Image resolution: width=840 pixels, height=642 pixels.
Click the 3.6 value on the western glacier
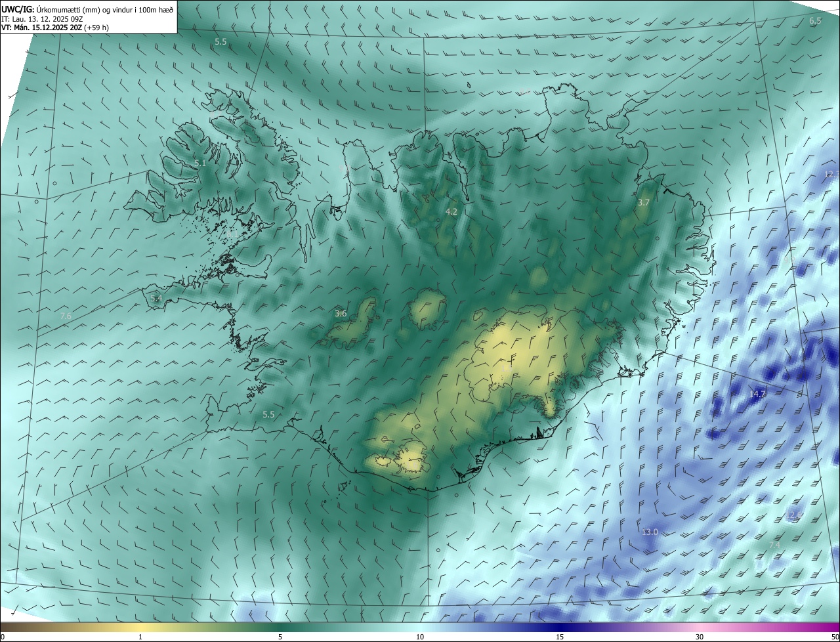pyautogui.click(x=341, y=314)
